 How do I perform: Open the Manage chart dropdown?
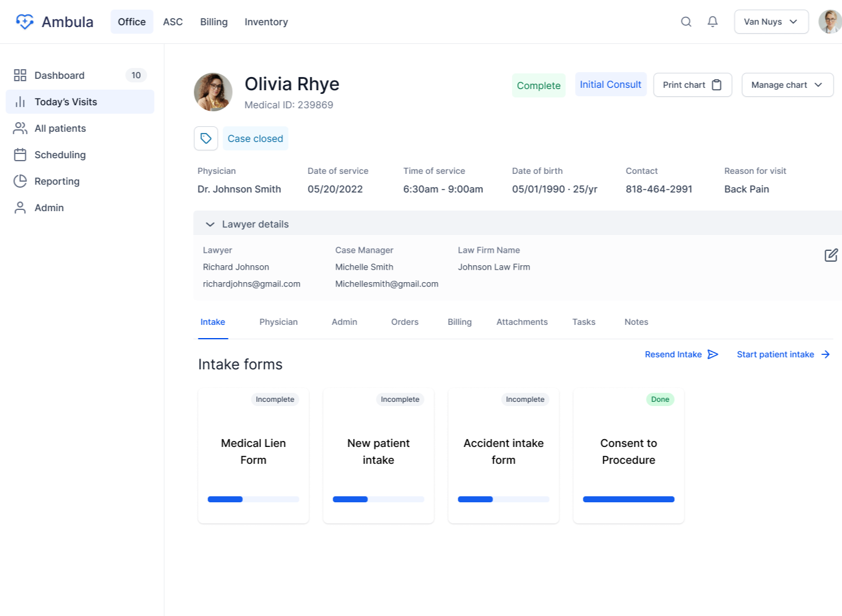tap(787, 85)
